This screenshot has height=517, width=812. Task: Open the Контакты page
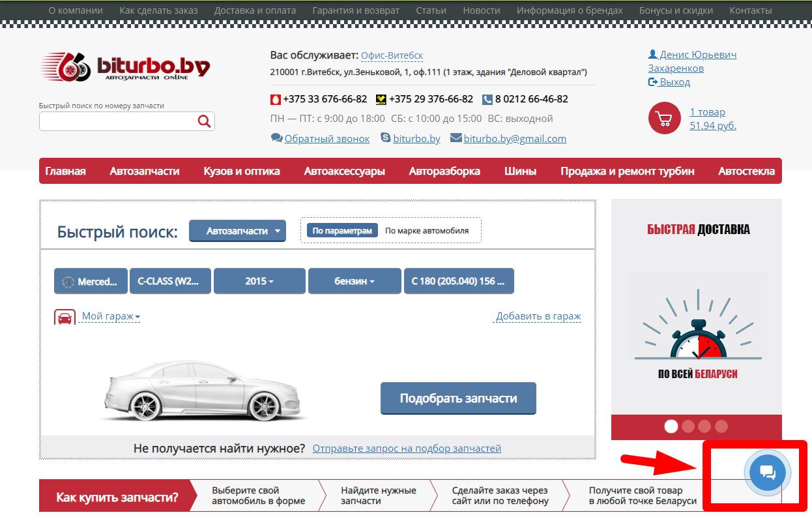pyautogui.click(x=751, y=10)
